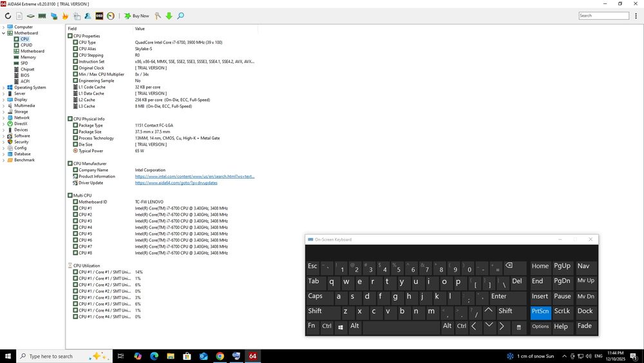This screenshot has width=644, height=363.
Task: Select ACPI in the left tree
Action: [x=24, y=81]
